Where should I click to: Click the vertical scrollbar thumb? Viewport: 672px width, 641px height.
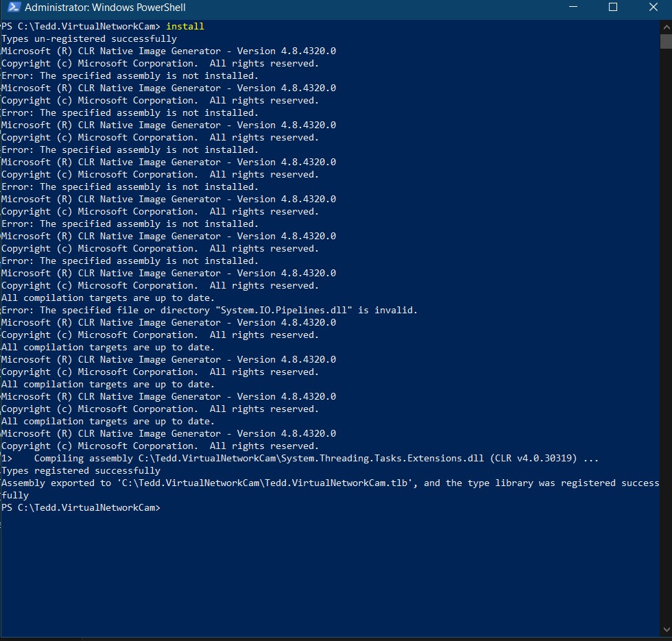tap(667, 41)
